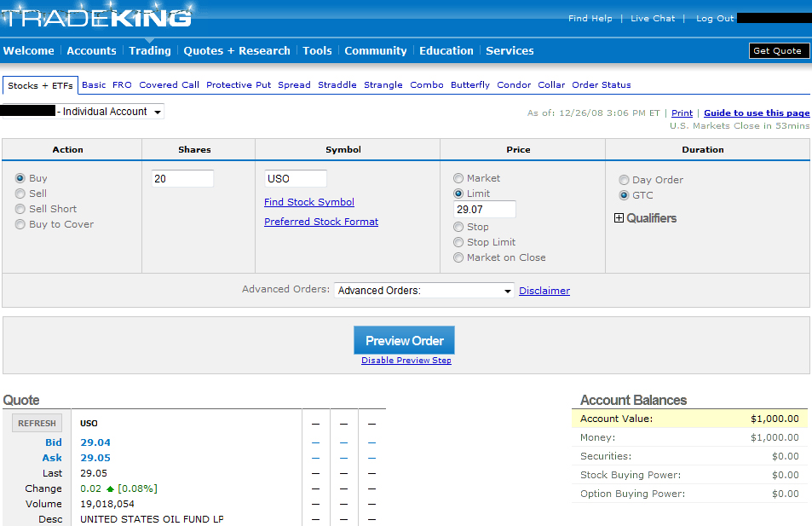Open Find Stock Symbol link
Image resolution: width=812 pixels, height=526 pixels.
coord(309,202)
